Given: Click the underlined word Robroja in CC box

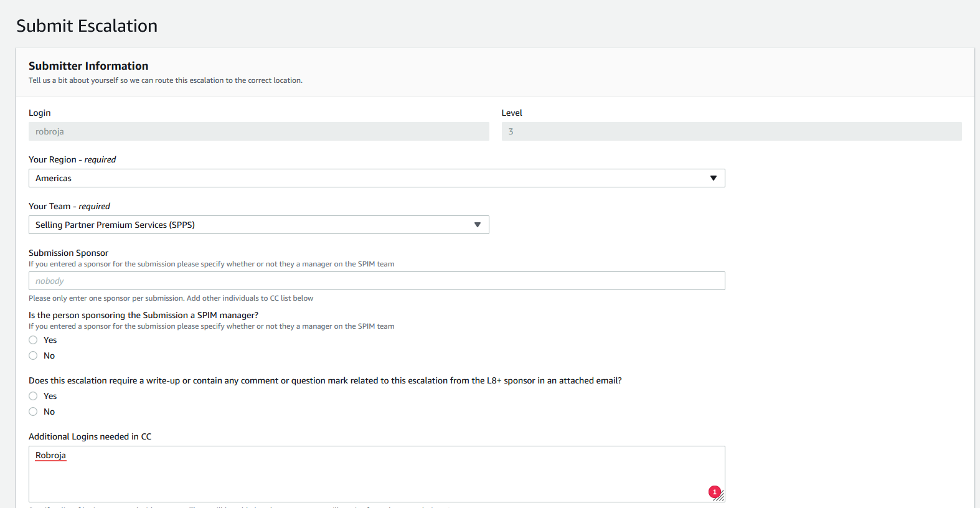Looking at the screenshot, I should click(50, 455).
